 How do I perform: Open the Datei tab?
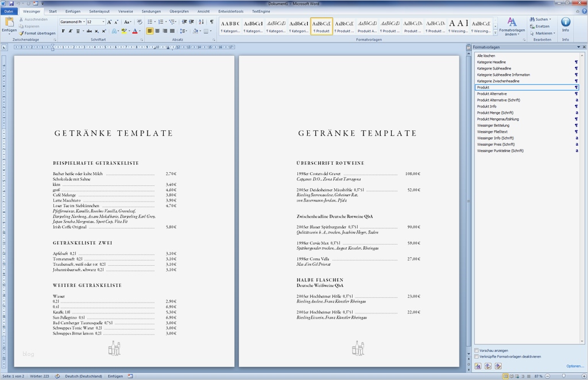tap(9, 11)
